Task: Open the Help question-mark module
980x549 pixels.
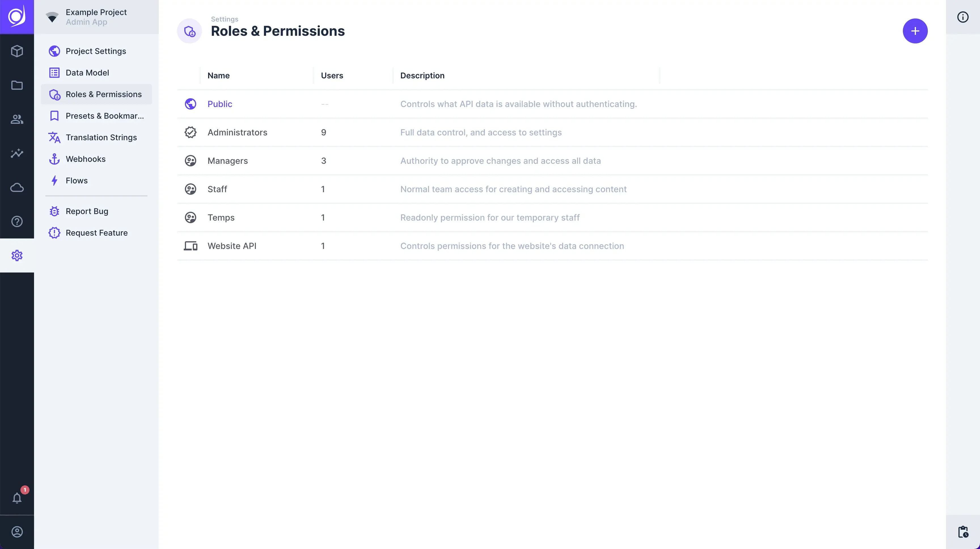Action: point(17,221)
